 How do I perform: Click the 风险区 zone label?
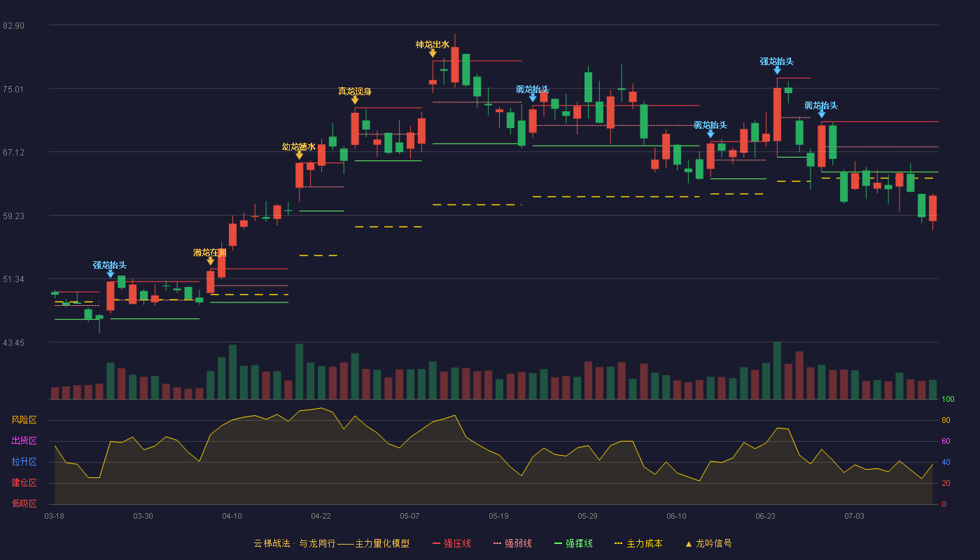point(24,420)
